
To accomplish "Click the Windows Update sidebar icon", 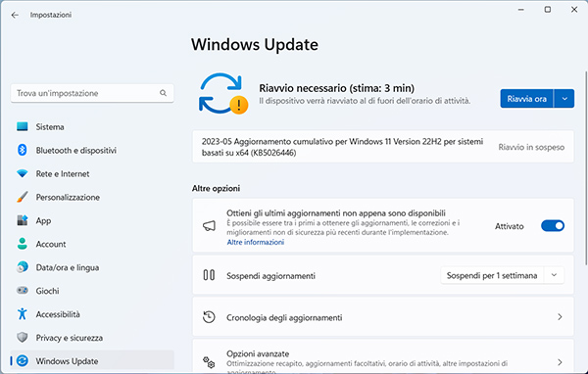I will tap(23, 361).
